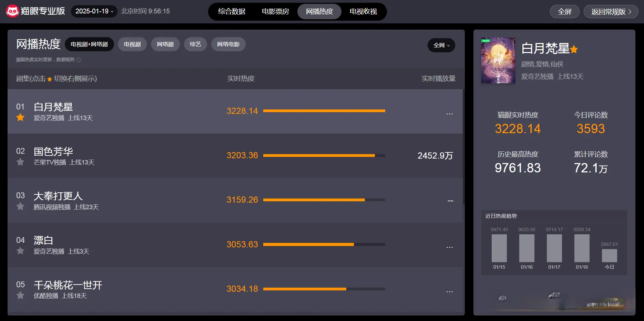The width and height of the screenshot is (644, 321).
Task: Switch to the 电影票房 tab
Action: (275, 11)
